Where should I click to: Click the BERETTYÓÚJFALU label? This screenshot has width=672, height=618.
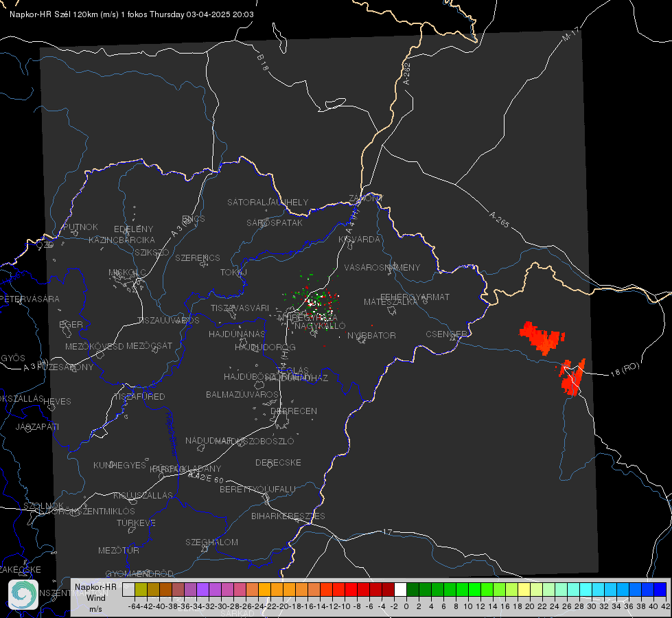(x=257, y=489)
